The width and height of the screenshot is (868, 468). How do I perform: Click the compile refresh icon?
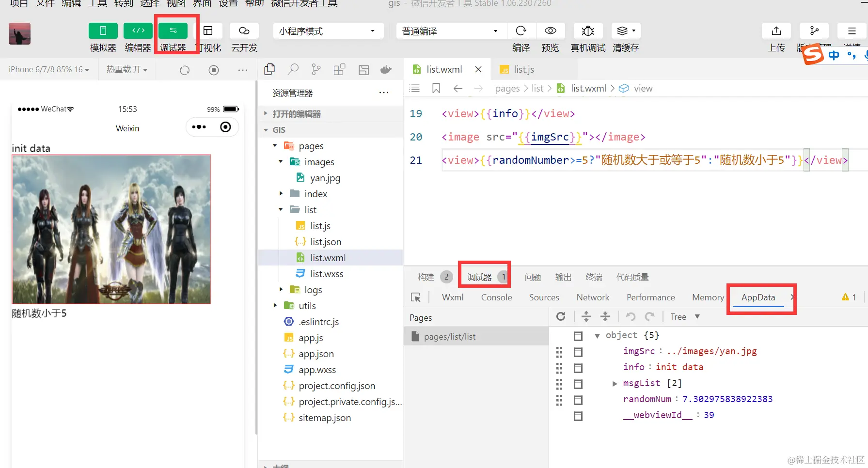point(521,31)
